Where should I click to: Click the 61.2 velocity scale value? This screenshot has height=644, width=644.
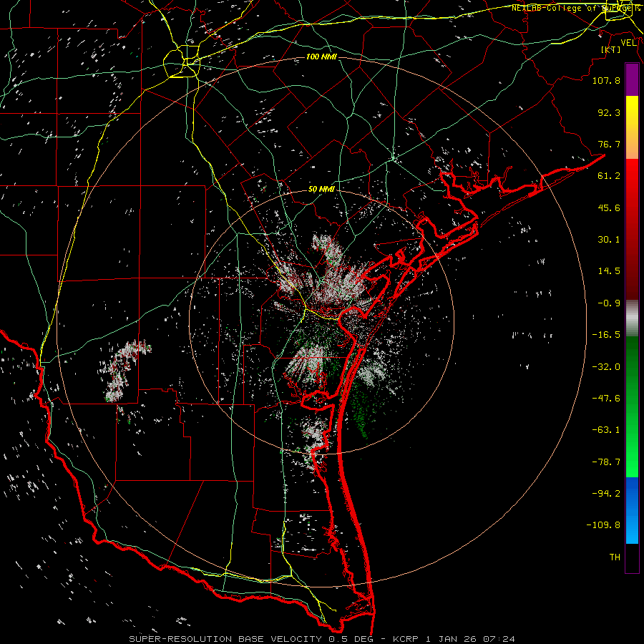coord(609,176)
